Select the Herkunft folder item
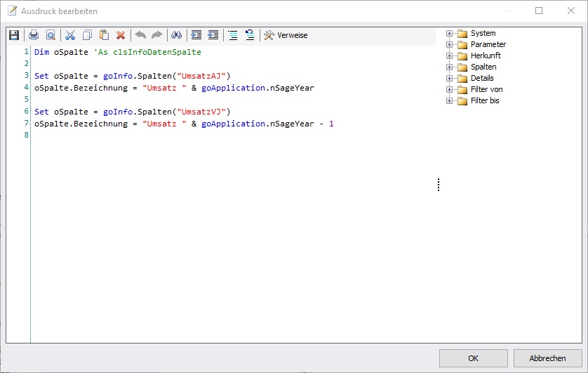 (486, 56)
